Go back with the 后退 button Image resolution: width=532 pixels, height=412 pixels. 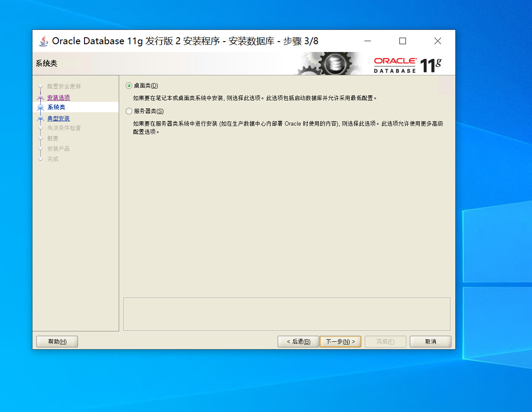(x=298, y=341)
